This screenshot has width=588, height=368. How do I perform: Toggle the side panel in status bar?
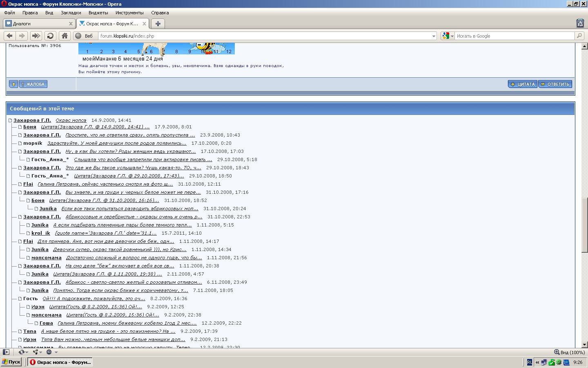(6, 352)
